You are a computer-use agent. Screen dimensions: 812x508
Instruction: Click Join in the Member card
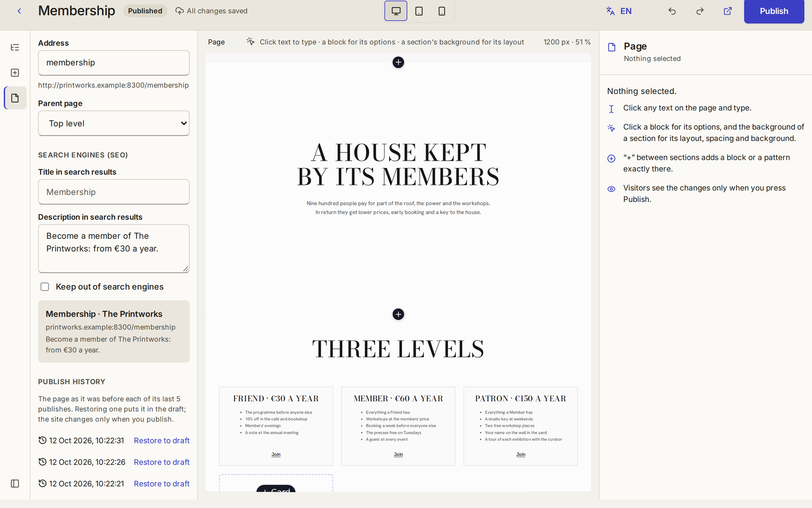pos(398,454)
